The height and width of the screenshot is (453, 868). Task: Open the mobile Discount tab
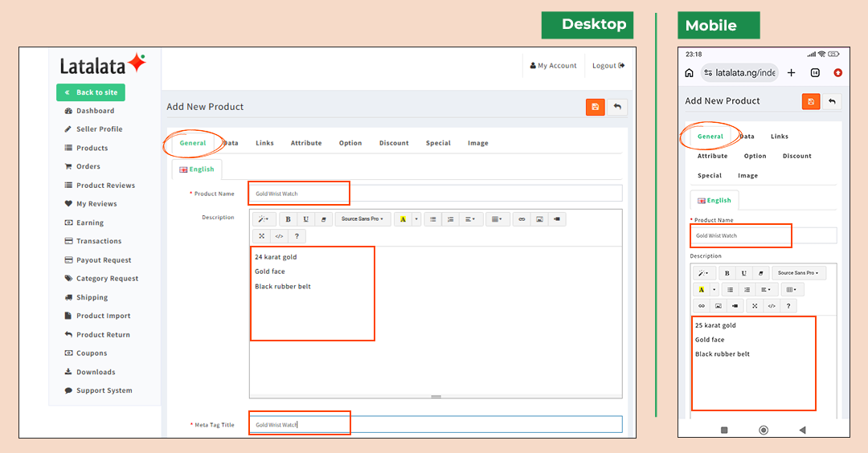(797, 156)
